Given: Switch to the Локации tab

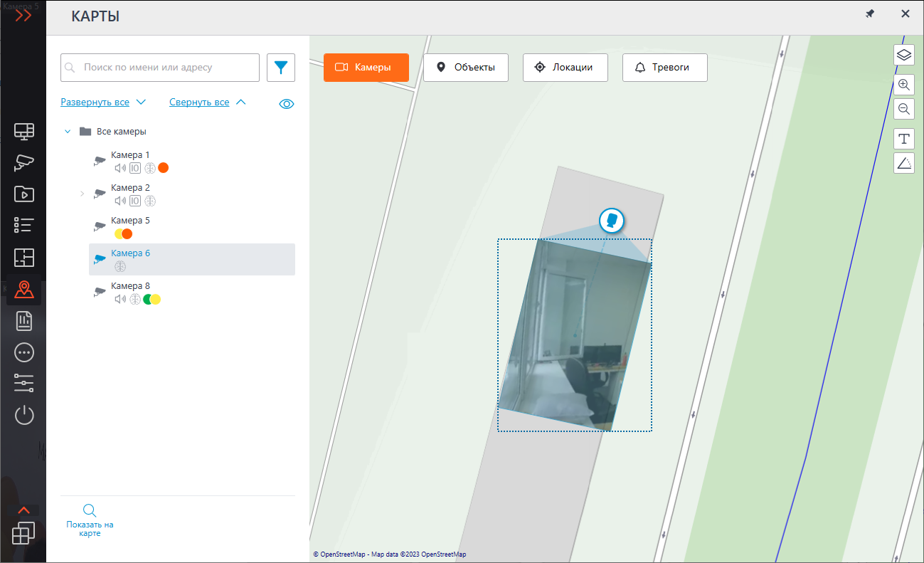Looking at the screenshot, I should 565,67.
